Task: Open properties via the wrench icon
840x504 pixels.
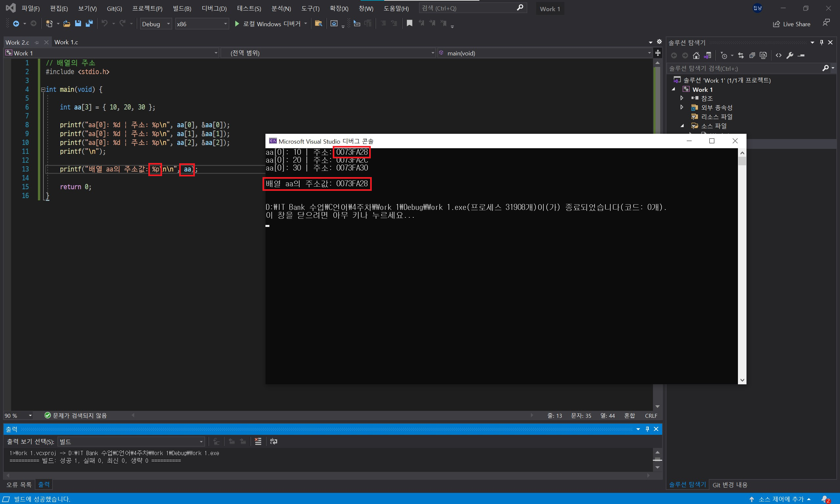Action: click(x=790, y=55)
